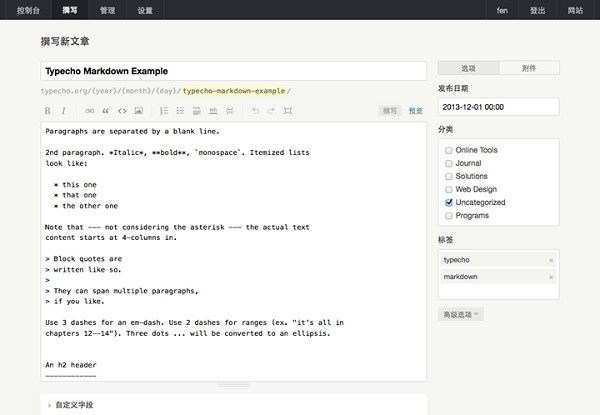Insert an image using the picture icon

[139, 110]
